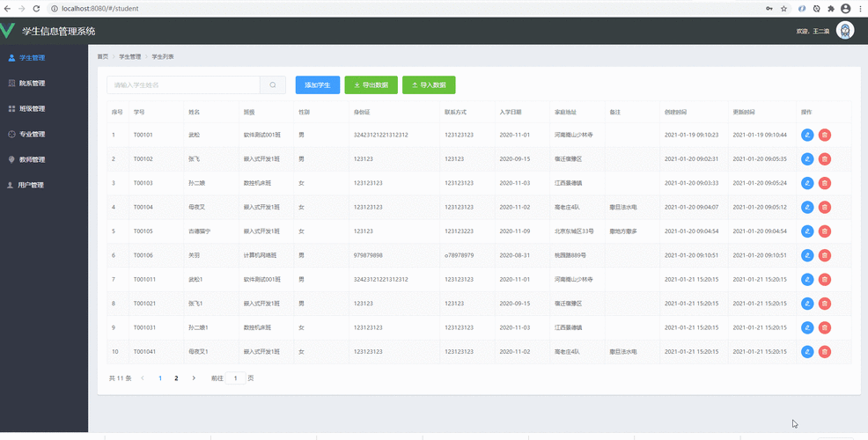This screenshot has width=868, height=440.
Task: Delete the student T00103 row
Action: tap(824, 183)
